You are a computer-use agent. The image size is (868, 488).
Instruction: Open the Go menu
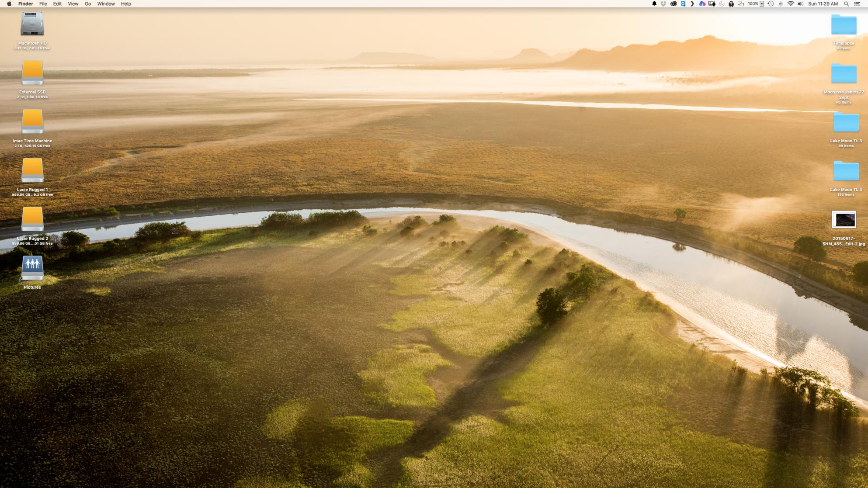point(87,4)
